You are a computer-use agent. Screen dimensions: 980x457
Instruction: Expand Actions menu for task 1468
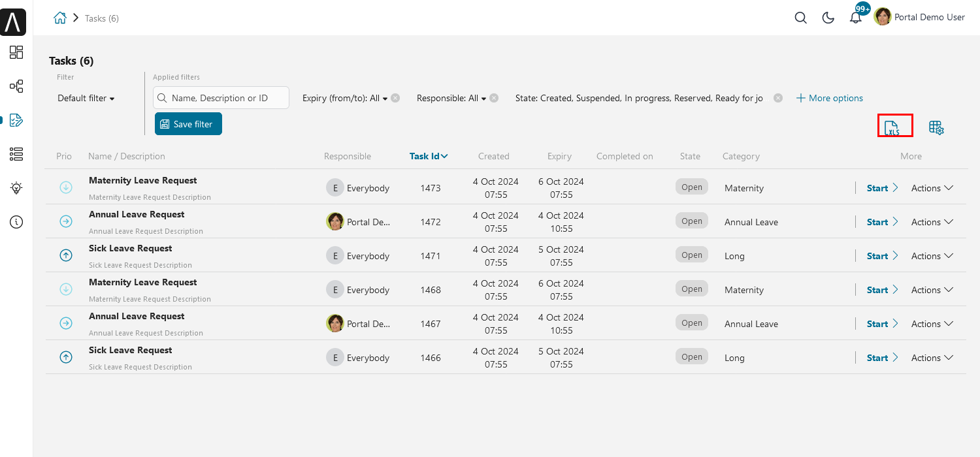point(932,290)
